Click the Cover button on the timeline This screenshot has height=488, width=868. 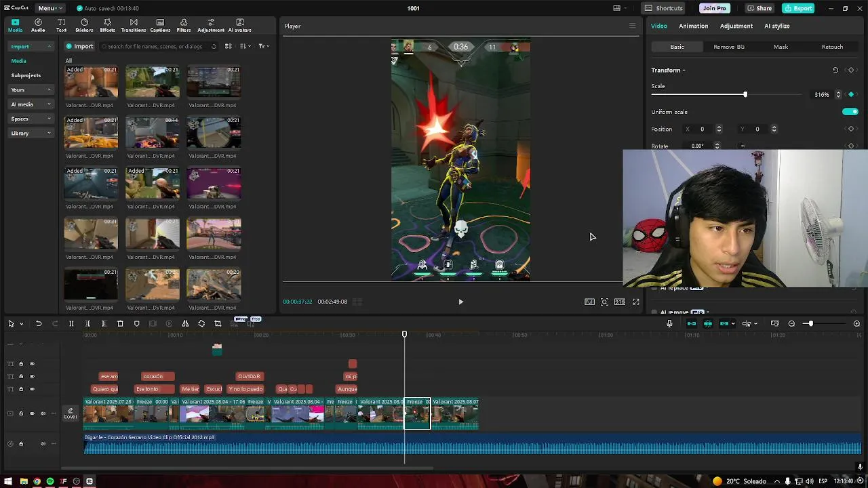pyautogui.click(x=71, y=413)
